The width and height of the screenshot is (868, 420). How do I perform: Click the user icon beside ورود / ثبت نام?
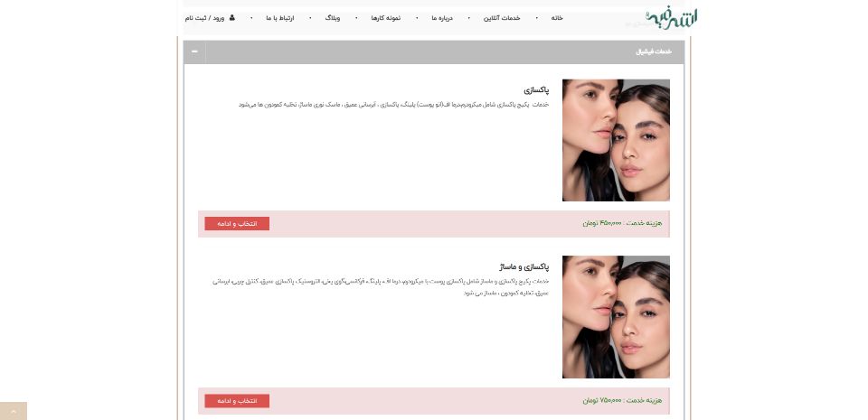pos(232,18)
